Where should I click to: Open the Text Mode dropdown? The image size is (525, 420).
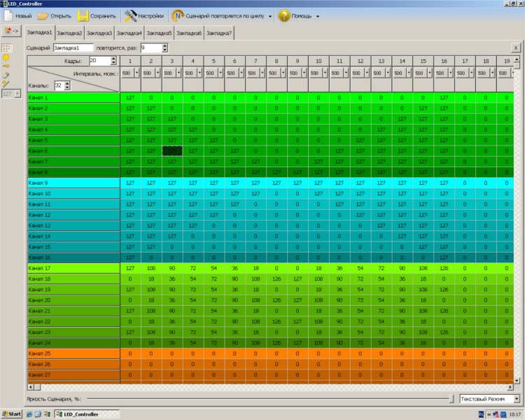[517, 398]
